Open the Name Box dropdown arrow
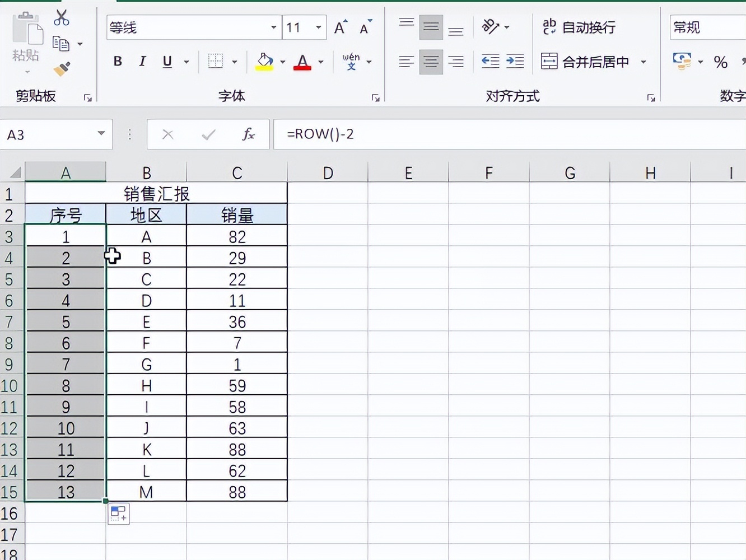746x560 pixels. coord(101,134)
